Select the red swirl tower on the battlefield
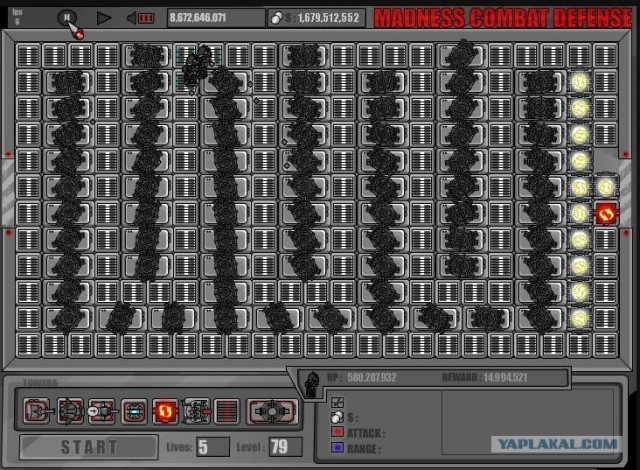640x470 pixels. 606,213
